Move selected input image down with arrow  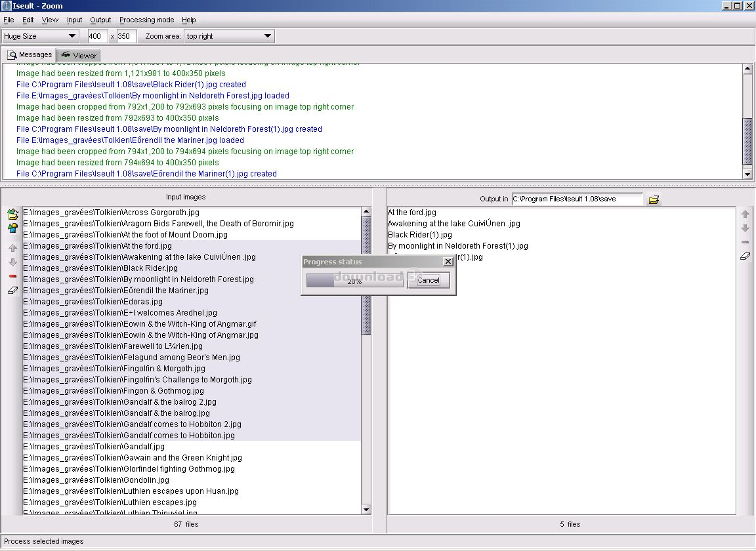(x=12, y=262)
